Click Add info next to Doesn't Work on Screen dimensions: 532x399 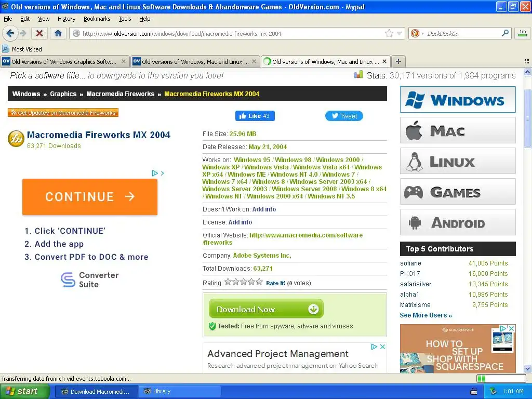point(264,209)
